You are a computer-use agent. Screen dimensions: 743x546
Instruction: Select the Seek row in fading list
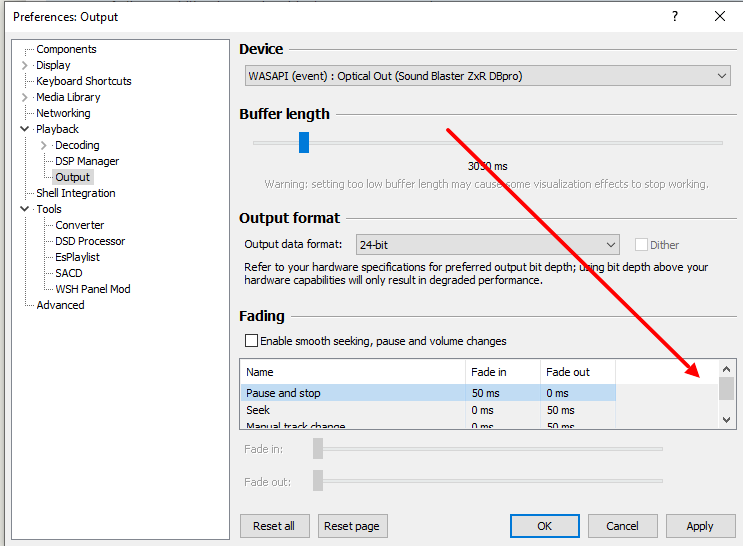point(259,410)
